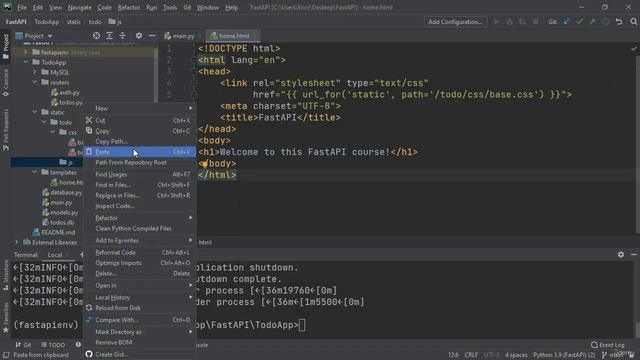This screenshot has width=640, height=360.
Task: Expand the fastapienv folder
Action: pos(26,52)
